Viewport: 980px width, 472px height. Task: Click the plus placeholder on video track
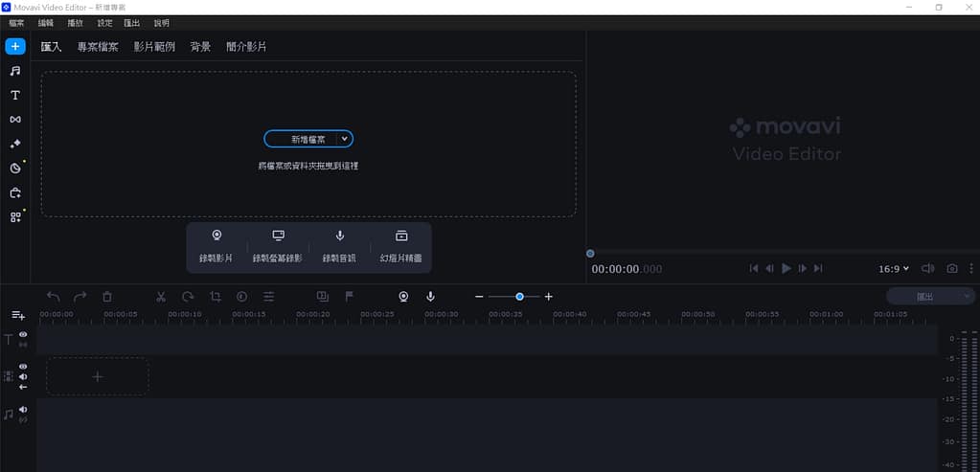point(98,376)
